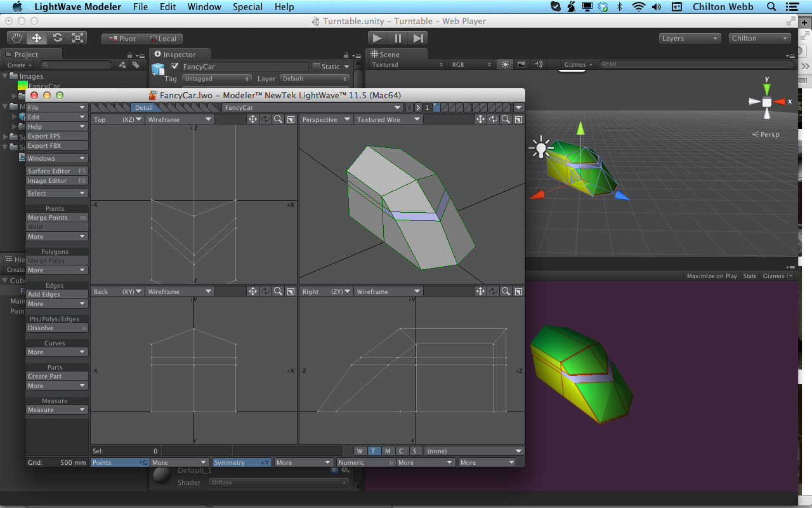Screen dimensions: 812x508
Task: Click the Unity Pause button
Action: click(397, 38)
